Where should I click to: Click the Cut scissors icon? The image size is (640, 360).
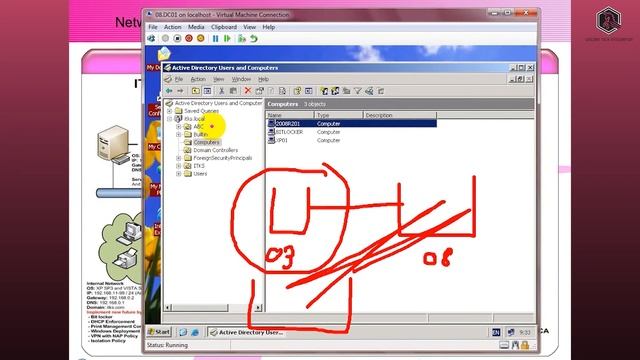[222, 91]
